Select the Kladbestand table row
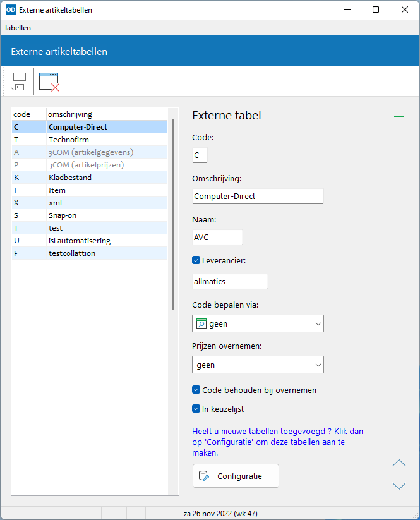The image size is (420, 520). click(x=90, y=178)
